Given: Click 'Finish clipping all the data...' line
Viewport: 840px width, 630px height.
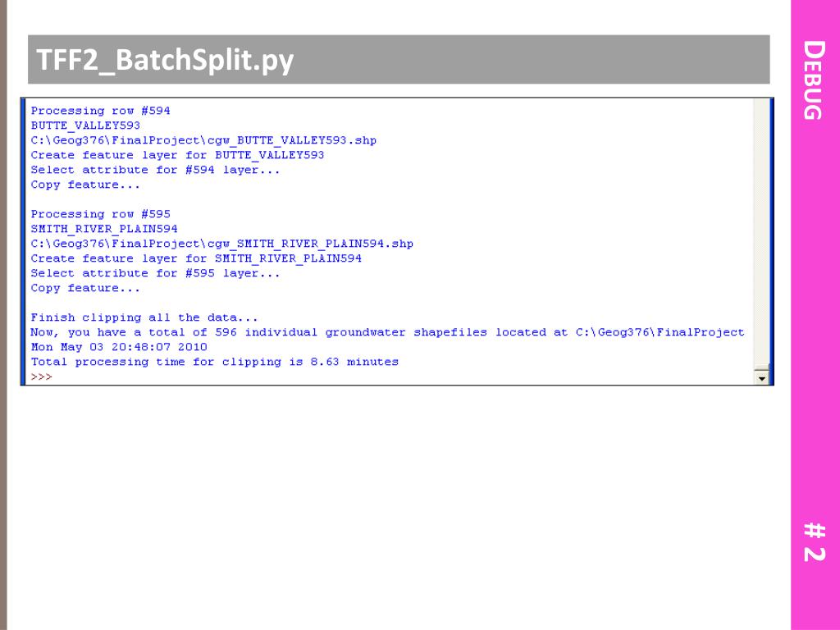Looking at the screenshot, I should coord(144,317).
